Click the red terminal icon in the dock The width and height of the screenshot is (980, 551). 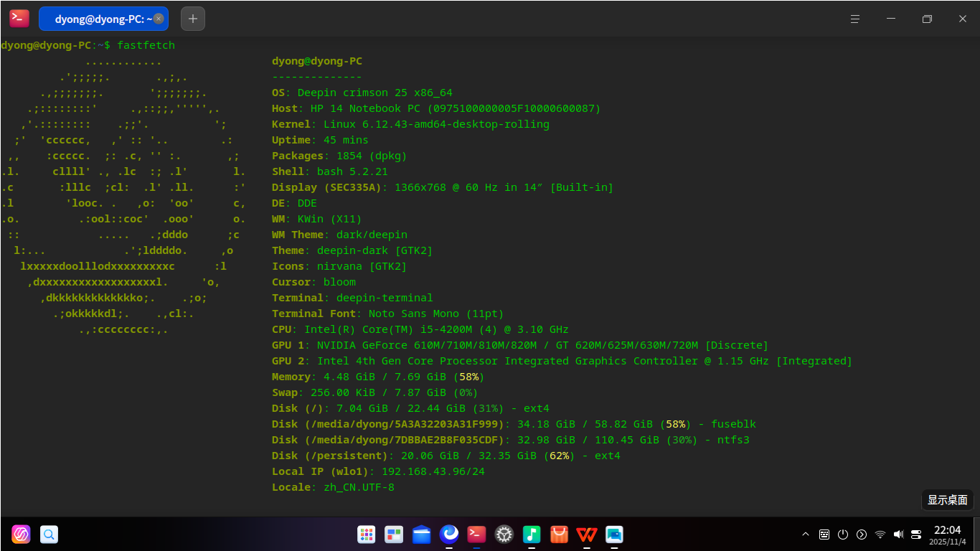click(x=476, y=534)
